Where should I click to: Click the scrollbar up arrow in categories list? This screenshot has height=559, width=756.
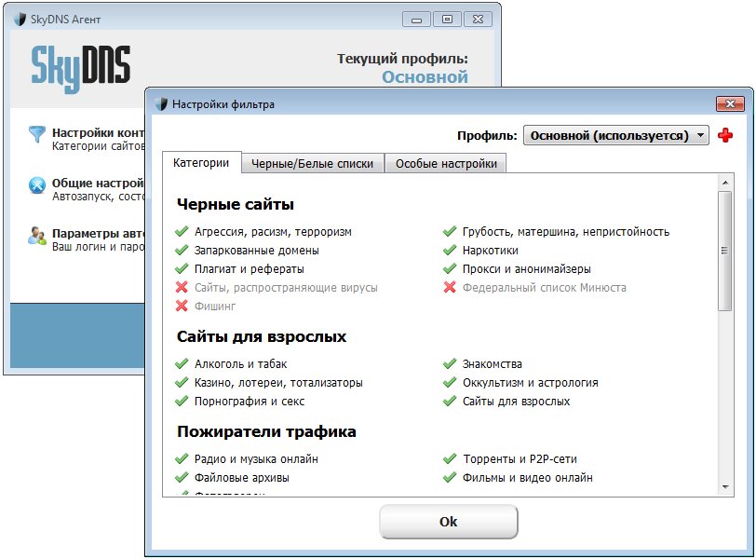click(x=725, y=183)
